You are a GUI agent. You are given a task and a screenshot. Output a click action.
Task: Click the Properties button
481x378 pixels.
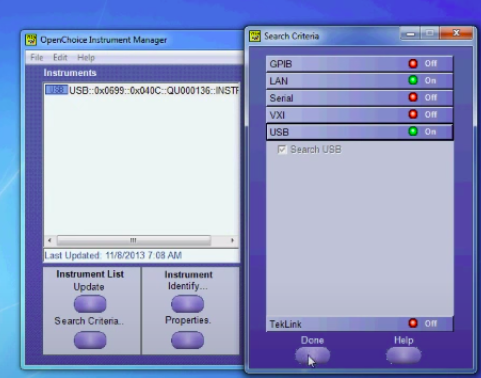[x=187, y=340]
